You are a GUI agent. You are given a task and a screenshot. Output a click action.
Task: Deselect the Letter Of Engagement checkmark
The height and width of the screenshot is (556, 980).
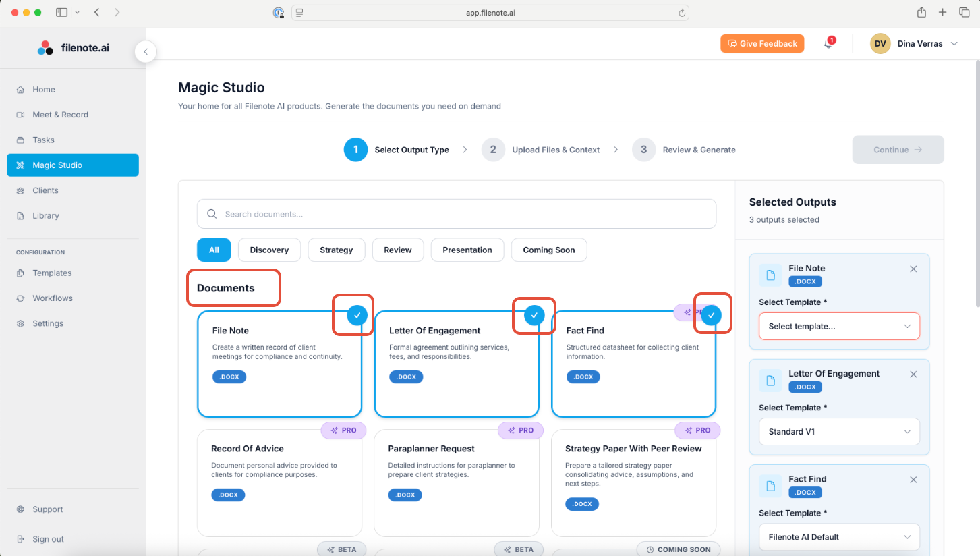[x=534, y=315]
